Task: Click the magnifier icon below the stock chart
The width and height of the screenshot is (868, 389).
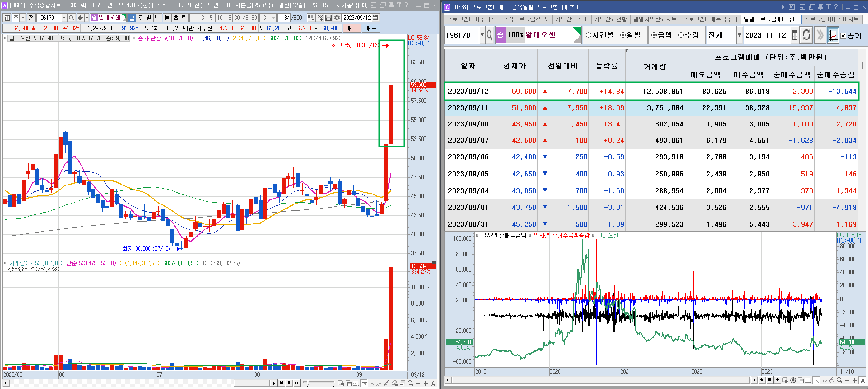Action: (410, 384)
